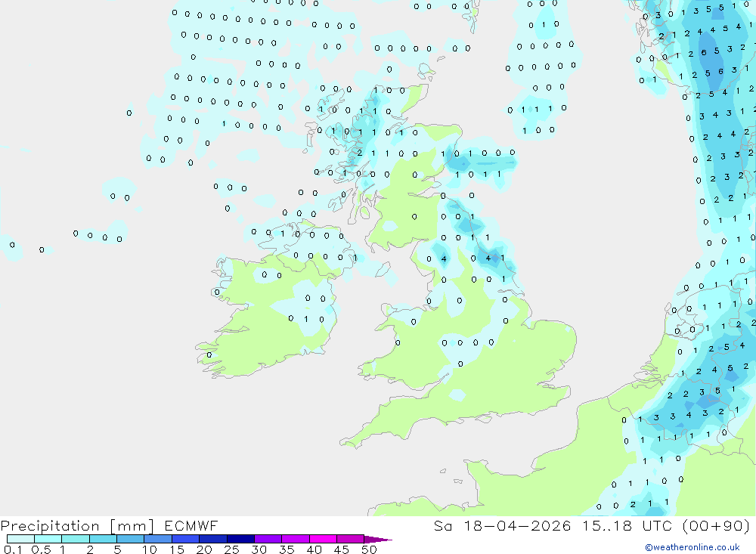The height and width of the screenshot is (554, 756).
Task: Click the 0.1 to 0.5 mm legend swatch
Action: pos(20,539)
